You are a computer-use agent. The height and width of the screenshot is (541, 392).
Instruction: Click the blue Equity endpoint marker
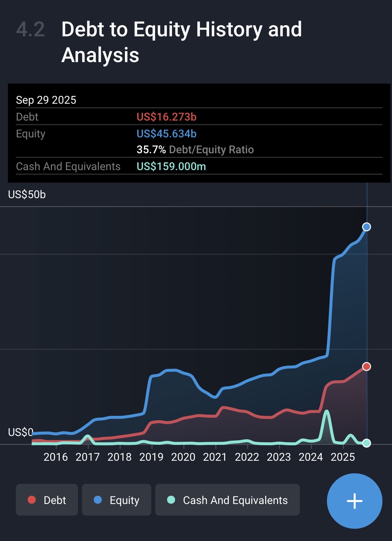point(366,227)
